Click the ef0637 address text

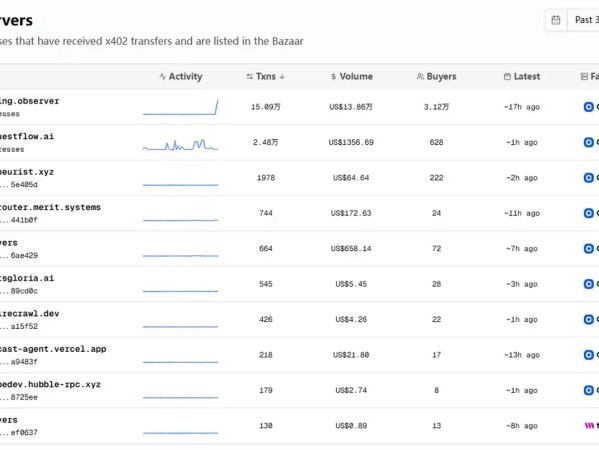click(x=24, y=432)
